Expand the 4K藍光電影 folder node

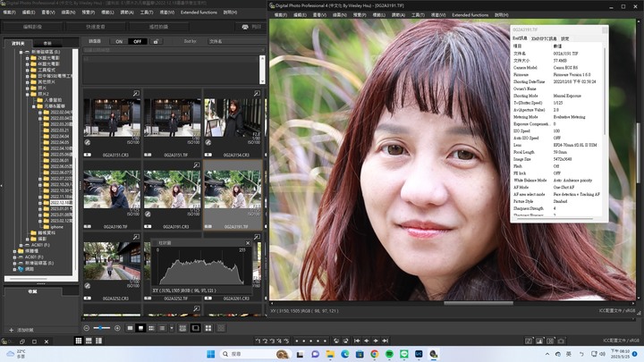coord(27,64)
